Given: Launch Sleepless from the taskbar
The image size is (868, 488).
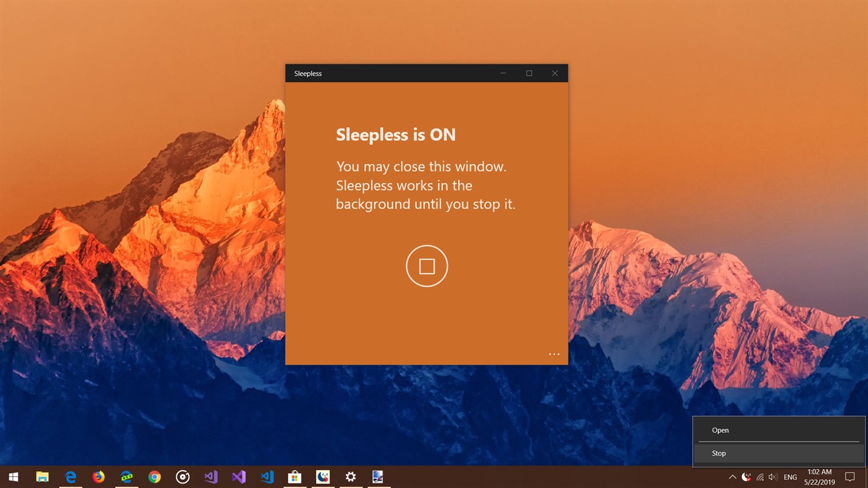Looking at the screenshot, I should coord(322,477).
